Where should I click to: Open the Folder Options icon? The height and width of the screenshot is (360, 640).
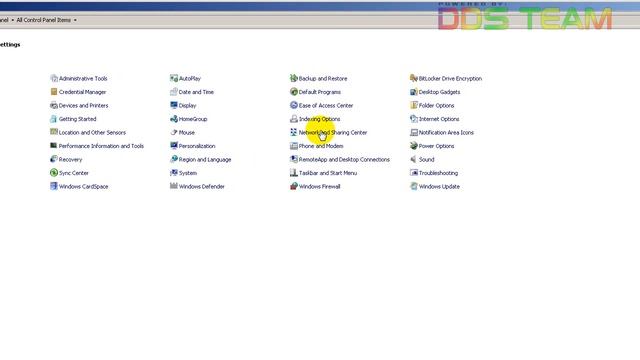[414, 105]
